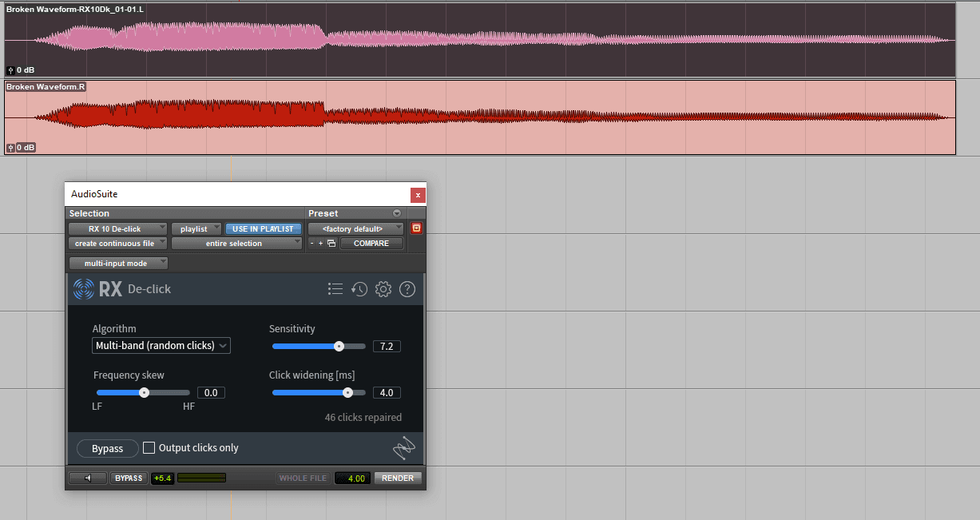Click the Sensitivity label

[x=292, y=328]
